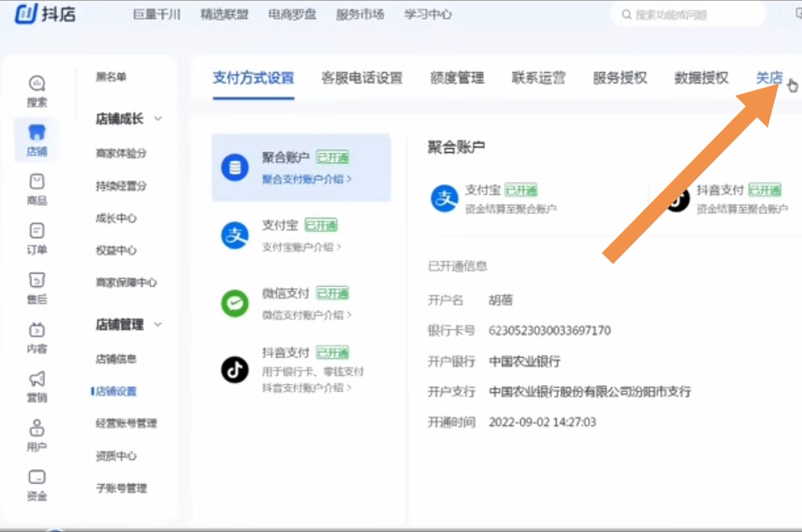The width and height of the screenshot is (802, 532).
Task: Click the 支付宝 icon under 聚合账户 panel
Action: click(444, 199)
